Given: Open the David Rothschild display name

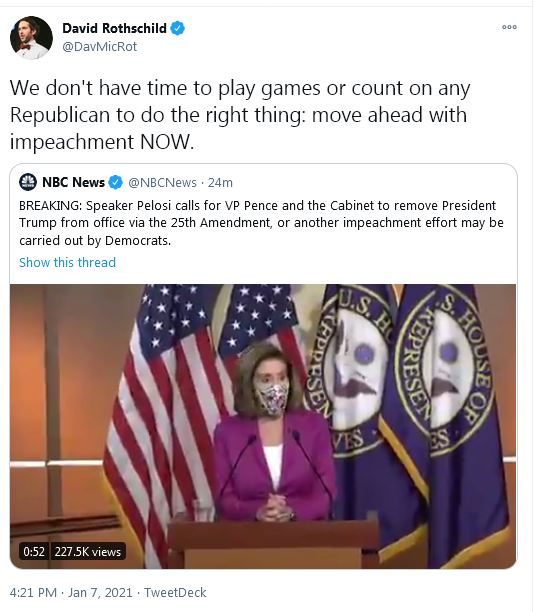Looking at the screenshot, I should (x=114, y=28).
